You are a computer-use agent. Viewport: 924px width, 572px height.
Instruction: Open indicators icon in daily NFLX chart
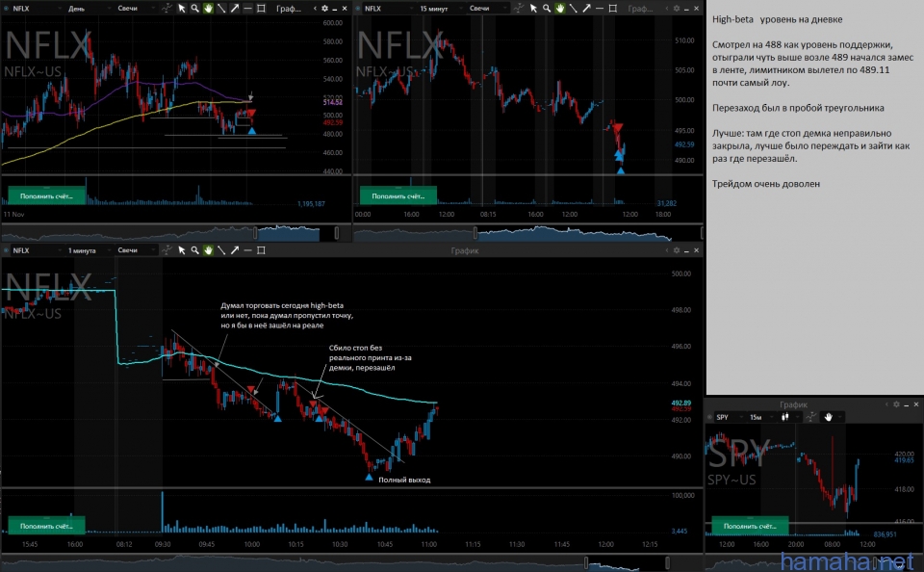[167, 9]
